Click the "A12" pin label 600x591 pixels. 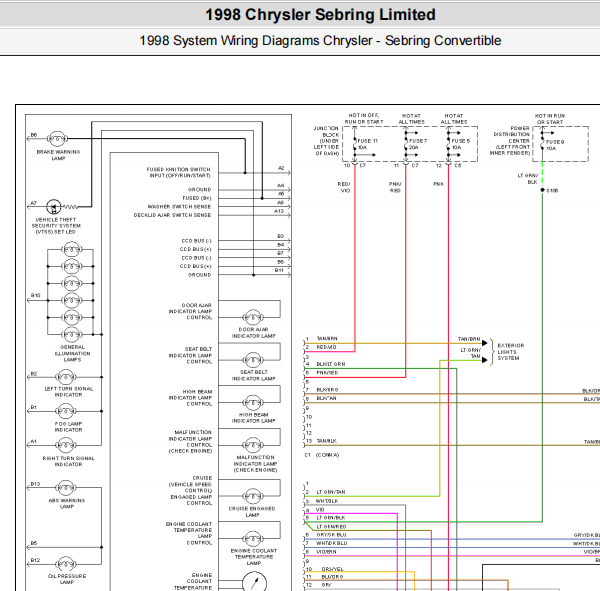tap(279, 211)
